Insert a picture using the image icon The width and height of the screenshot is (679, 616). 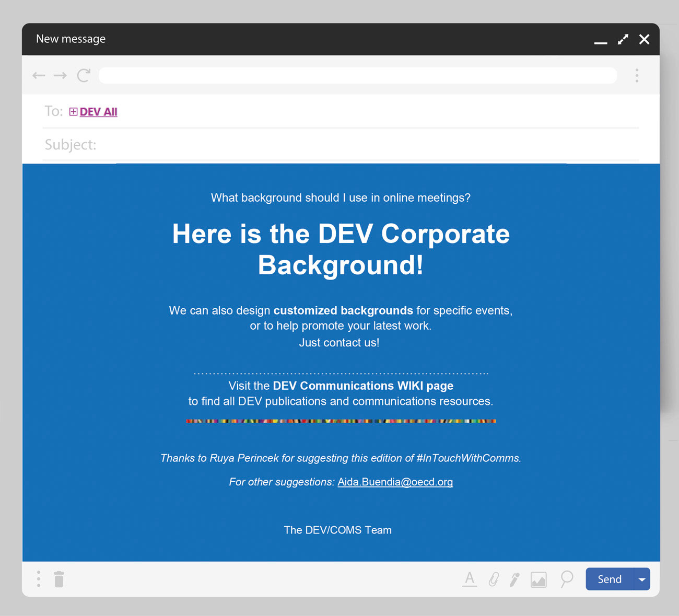538,579
